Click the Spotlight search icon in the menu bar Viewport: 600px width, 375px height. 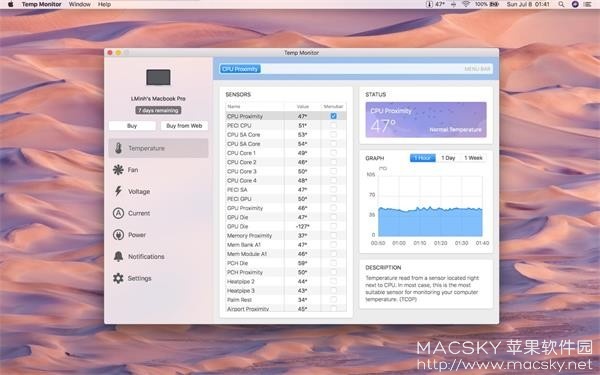coord(561,4)
